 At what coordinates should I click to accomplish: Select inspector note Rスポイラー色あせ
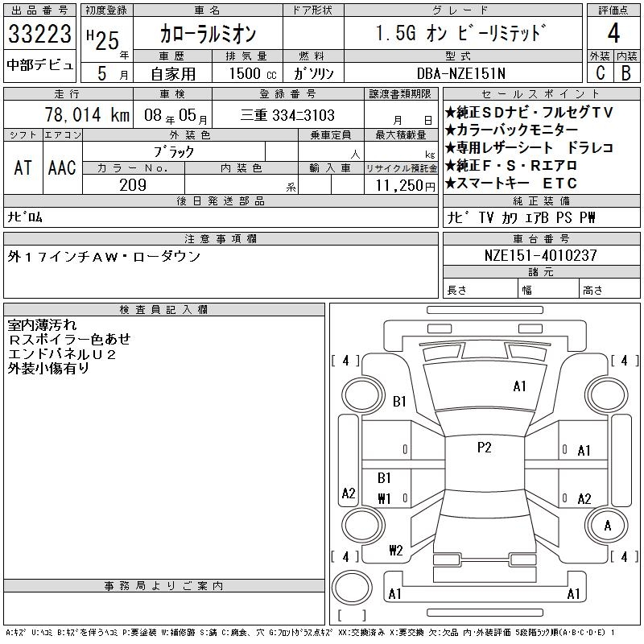(x=69, y=339)
